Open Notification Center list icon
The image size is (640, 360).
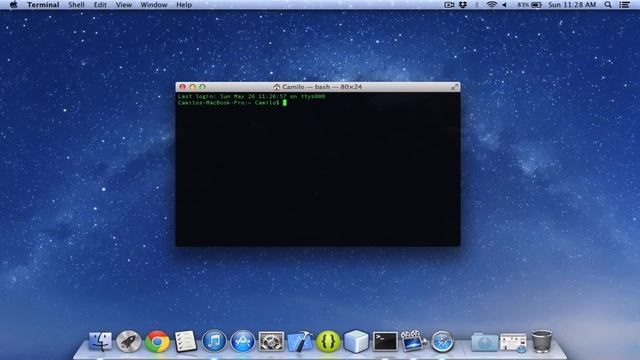624,5
